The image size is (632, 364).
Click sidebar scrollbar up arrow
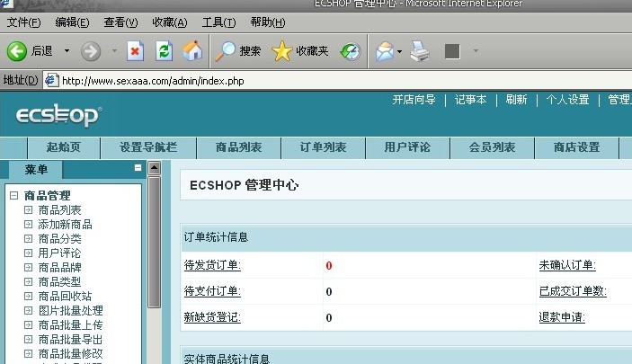(x=154, y=168)
